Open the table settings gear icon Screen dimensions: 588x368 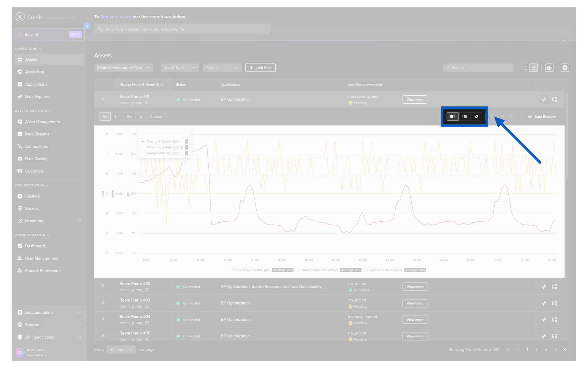(549, 68)
